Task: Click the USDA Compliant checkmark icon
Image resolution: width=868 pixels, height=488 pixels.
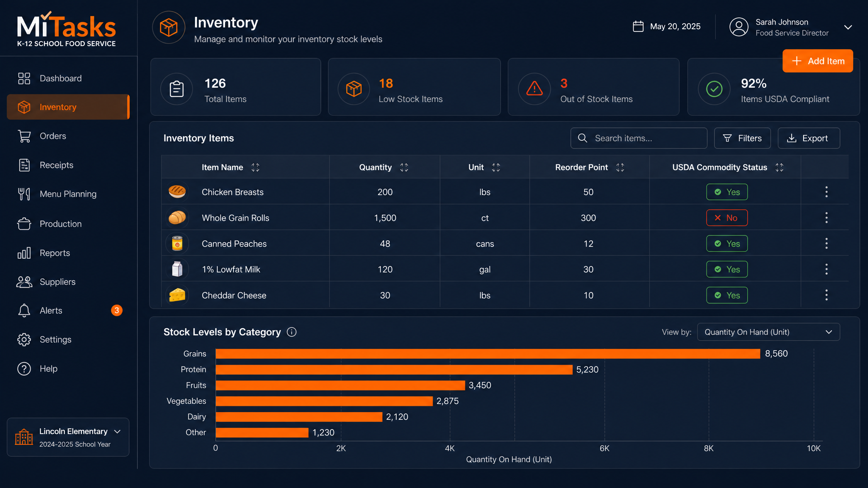Action: coord(715,89)
